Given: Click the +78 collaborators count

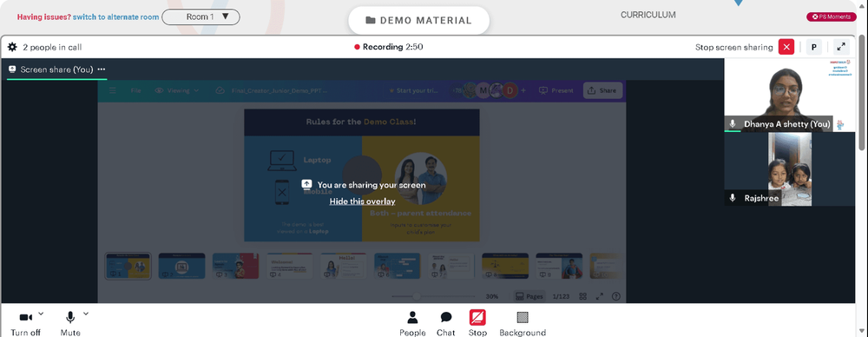Looking at the screenshot, I should coord(457,90).
